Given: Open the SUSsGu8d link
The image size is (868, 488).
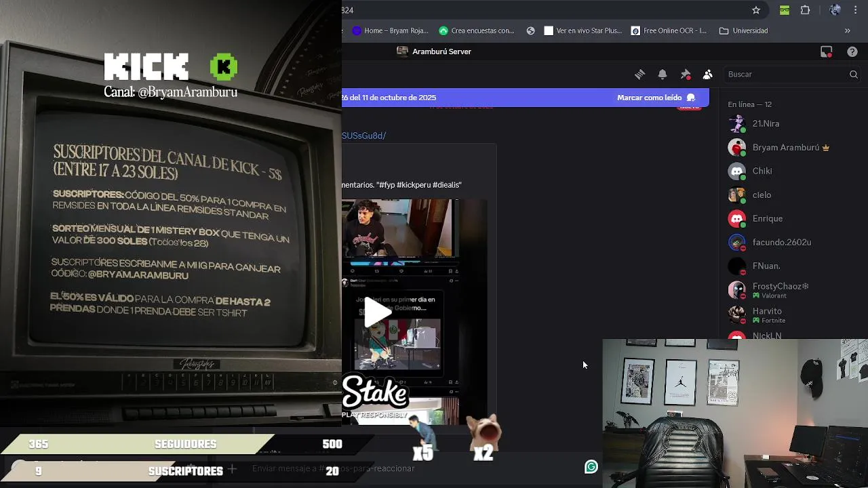Looking at the screenshot, I should pyautogui.click(x=363, y=136).
